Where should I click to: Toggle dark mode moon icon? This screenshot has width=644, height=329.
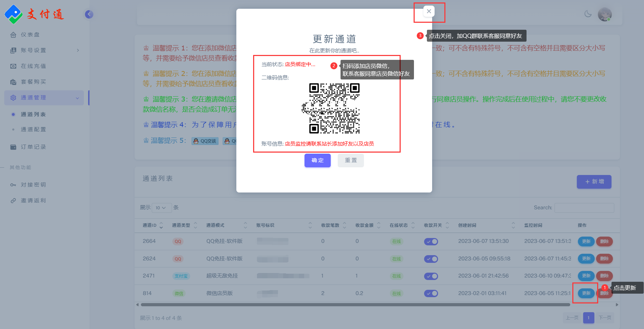click(x=588, y=14)
